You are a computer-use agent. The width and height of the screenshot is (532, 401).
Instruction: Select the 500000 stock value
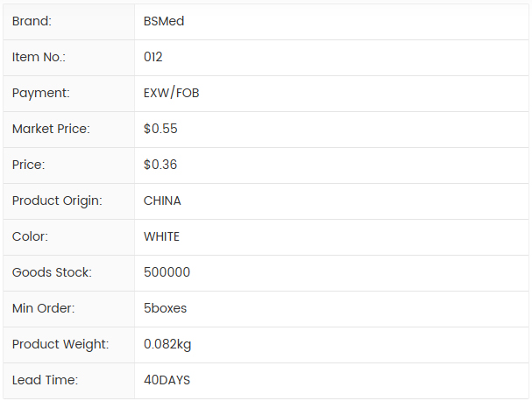point(167,272)
